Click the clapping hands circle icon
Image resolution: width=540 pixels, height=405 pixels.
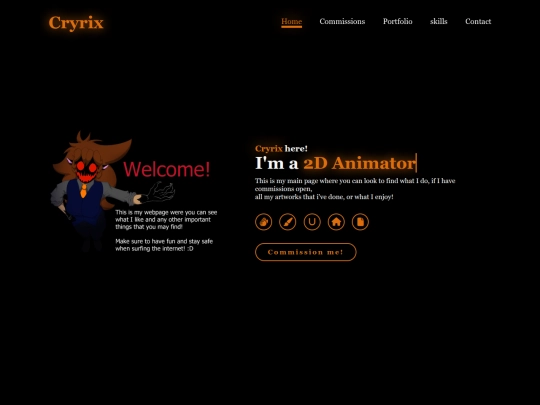[263, 222]
